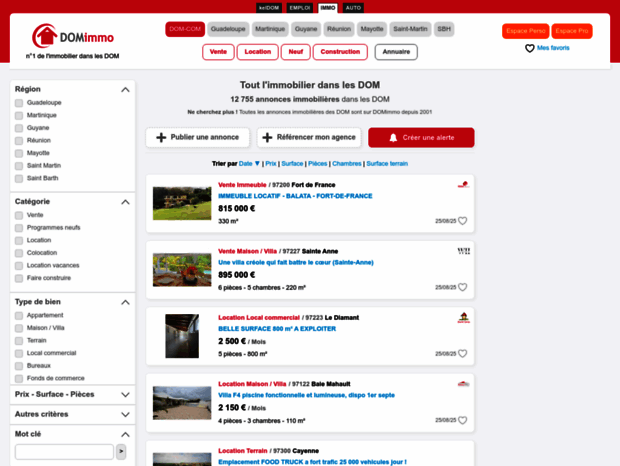Check the Bureaux type checkbox
The height and width of the screenshot is (466, 620).
click(19, 366)
